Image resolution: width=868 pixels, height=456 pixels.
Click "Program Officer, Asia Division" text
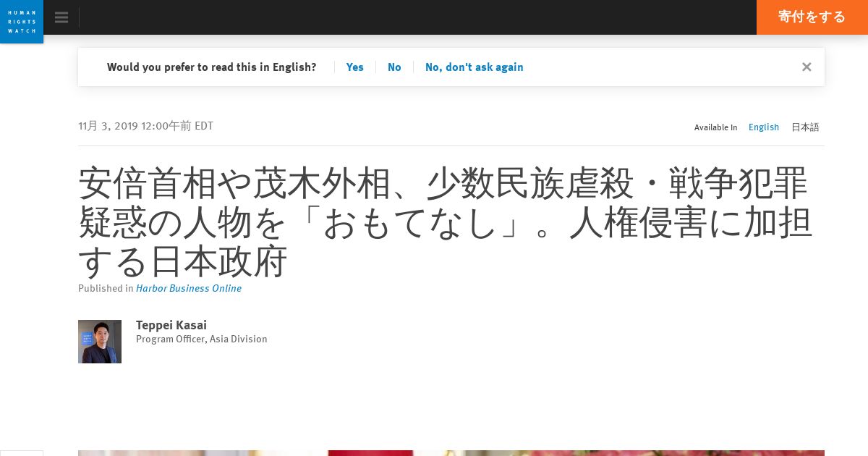point(202,339)
